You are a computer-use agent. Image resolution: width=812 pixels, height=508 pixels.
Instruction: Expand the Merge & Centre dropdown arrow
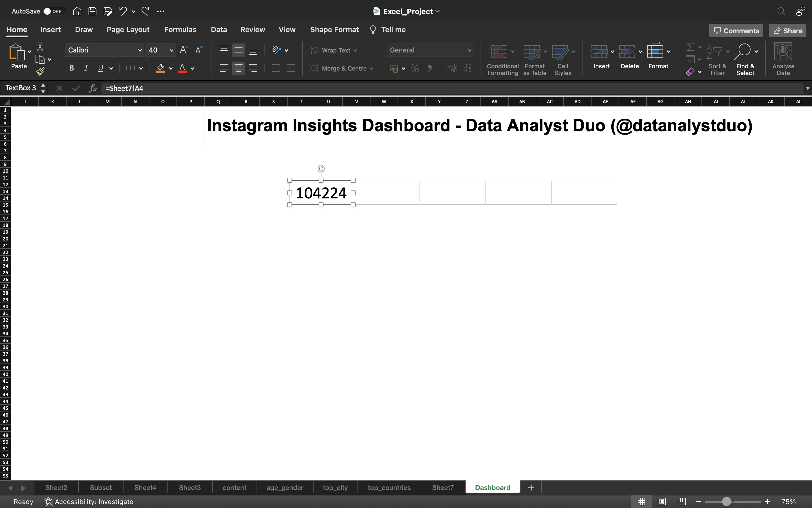pos(371,69)
